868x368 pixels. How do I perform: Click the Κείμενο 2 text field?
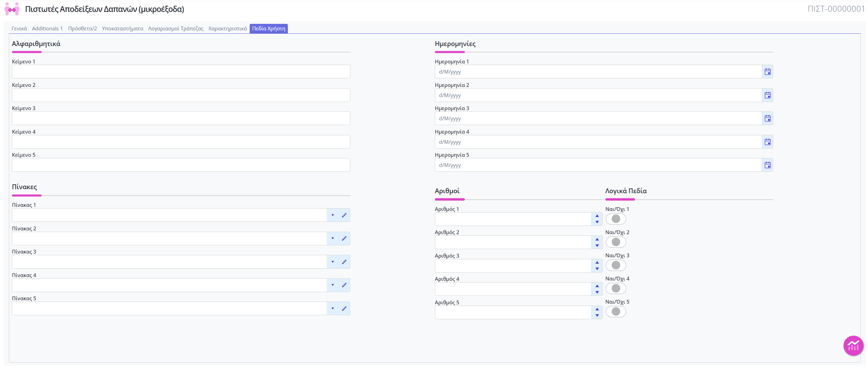(x=181, y=95)
